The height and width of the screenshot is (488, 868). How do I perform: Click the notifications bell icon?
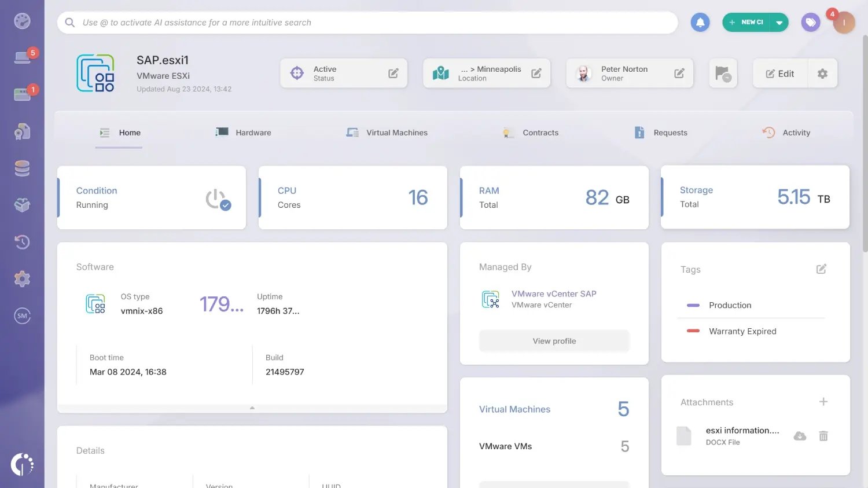pos(700,23)
